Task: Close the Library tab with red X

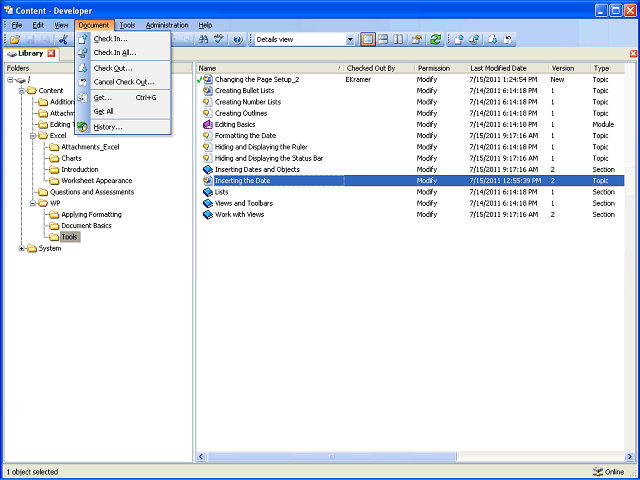Action: click(51, 53)
